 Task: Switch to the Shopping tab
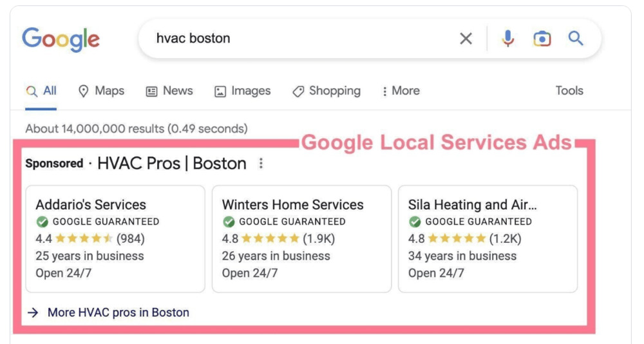tap(327, 91)
